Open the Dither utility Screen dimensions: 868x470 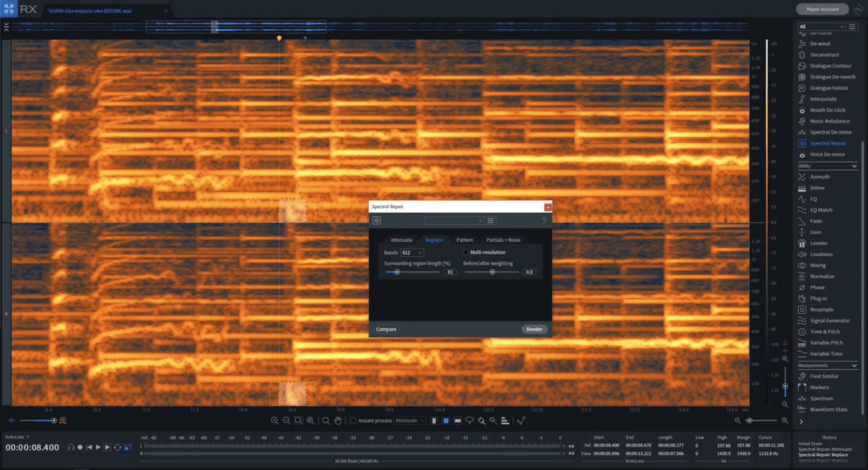[817, 188]
